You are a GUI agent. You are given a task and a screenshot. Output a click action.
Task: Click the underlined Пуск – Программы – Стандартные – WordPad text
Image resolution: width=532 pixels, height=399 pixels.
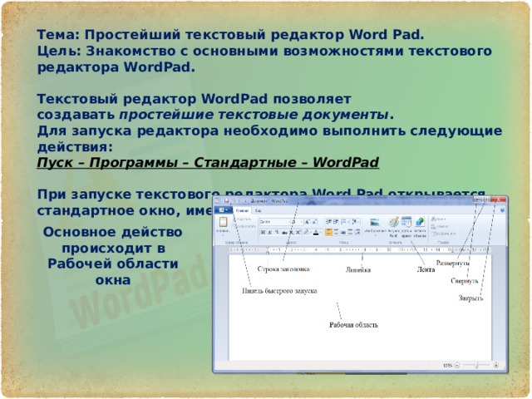(x=208, y=163)
